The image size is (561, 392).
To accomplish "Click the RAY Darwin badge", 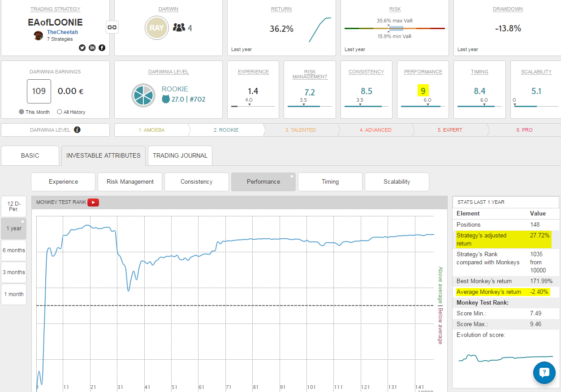I will [156, 28].
